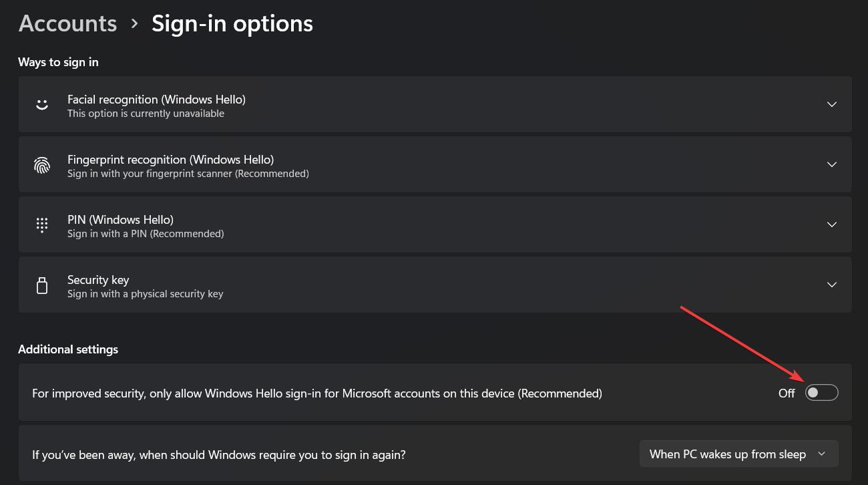Select 'Facial recognition (Windows Hello)' label
The width and height of the screenshot is (868, 485).
click(x=156, y=100)
